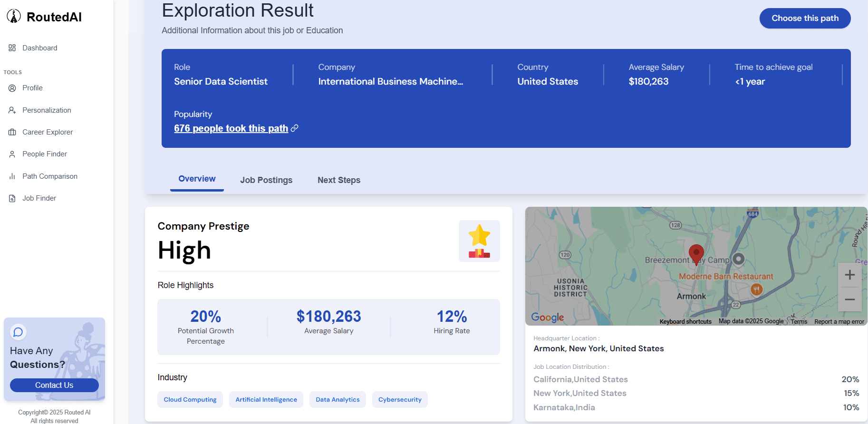The image size is (868, 424).
Task: Click the Company Prestige star badge icon
Action: pyautogui.click(x=479, y=241)
